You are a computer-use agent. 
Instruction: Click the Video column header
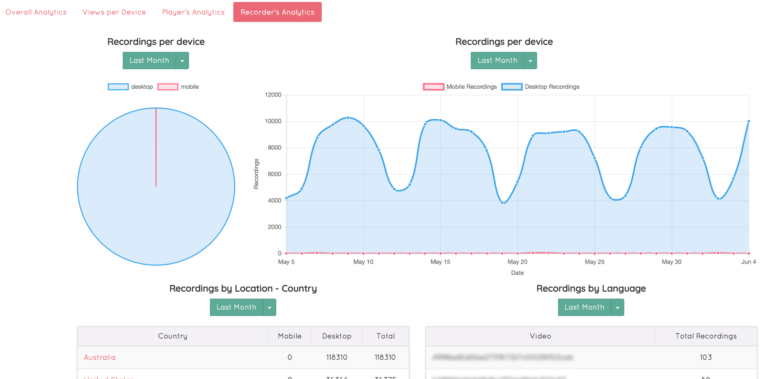(541, 336)
